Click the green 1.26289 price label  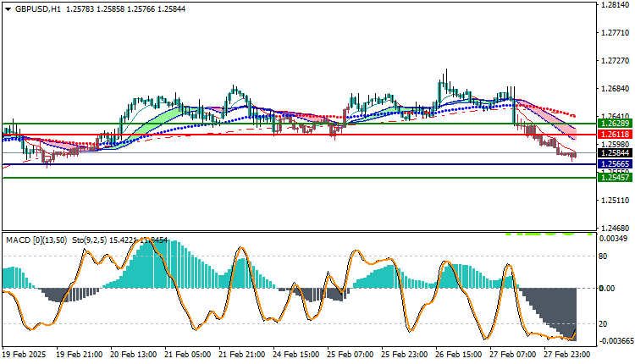tap(616, 124)
